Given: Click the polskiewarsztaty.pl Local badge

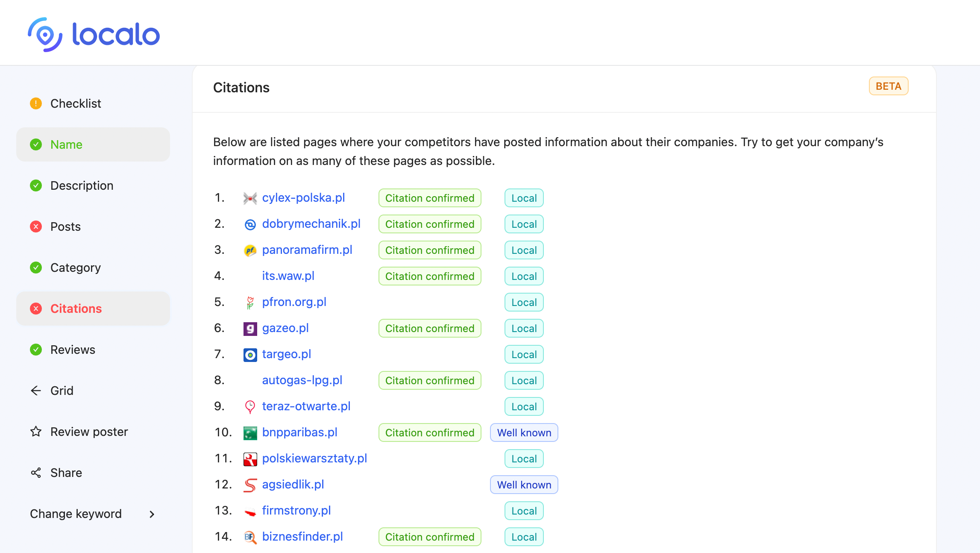Looking at the screenshot, I should point(524,459).
